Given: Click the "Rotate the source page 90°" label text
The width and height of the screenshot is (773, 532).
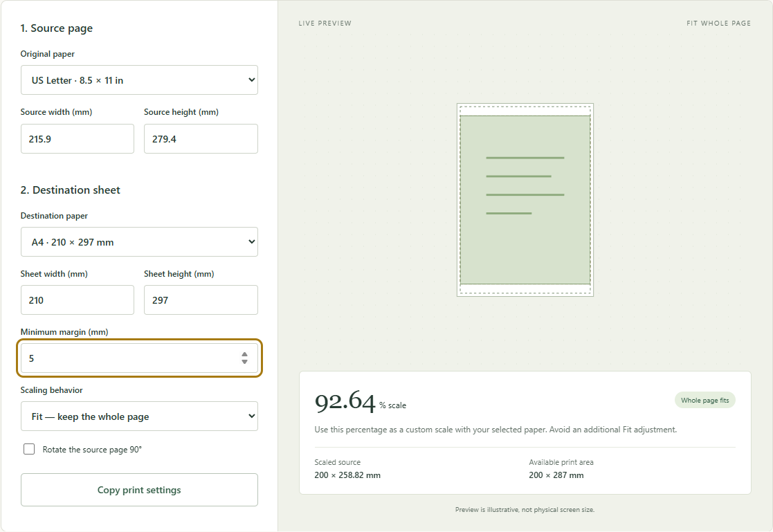Looking at the screenshot, I should (92, 450).
